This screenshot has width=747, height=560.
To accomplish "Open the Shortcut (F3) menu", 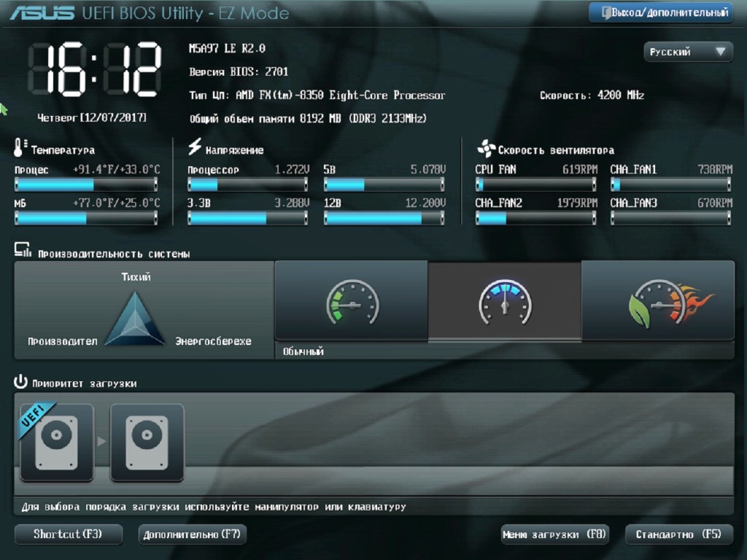I will click(x=68, y=534).
